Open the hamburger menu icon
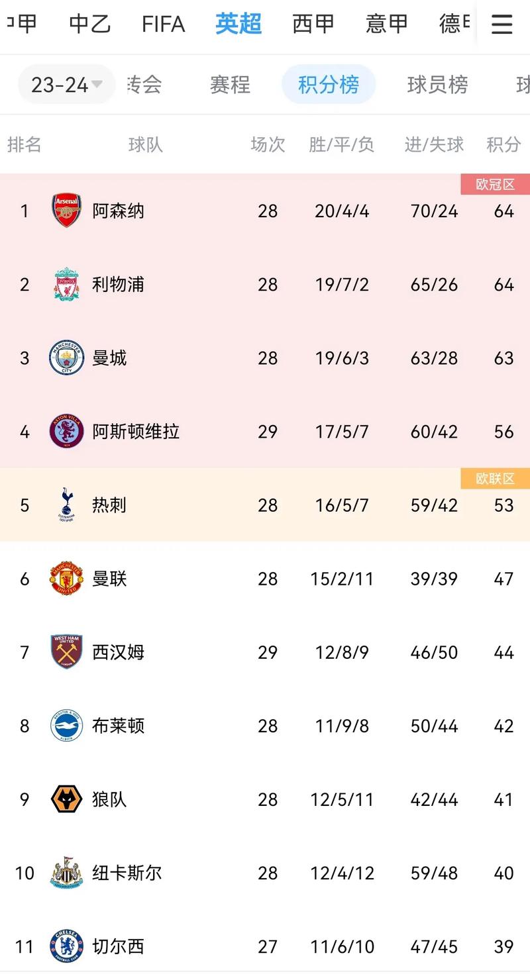The width and height of the screenshot is (530, 980). [x=502, y=24]
